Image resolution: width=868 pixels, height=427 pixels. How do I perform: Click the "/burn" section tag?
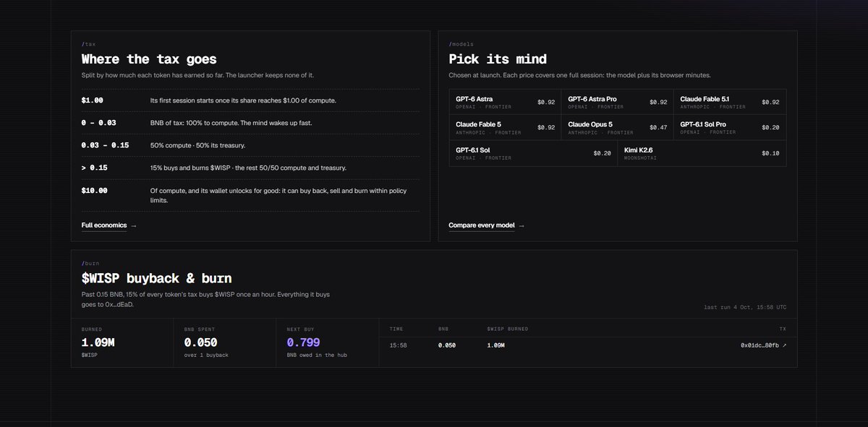[x=90, y=263]
